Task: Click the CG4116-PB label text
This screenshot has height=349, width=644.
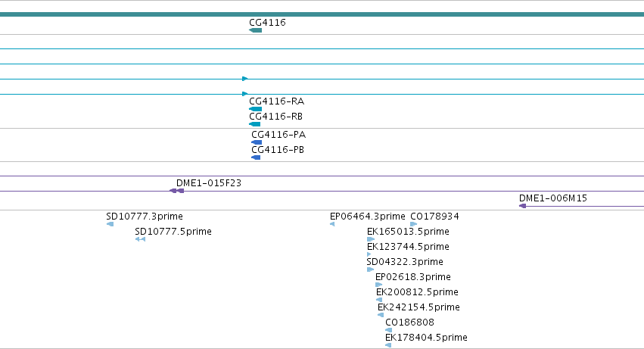Action: [x=278, y=150]
